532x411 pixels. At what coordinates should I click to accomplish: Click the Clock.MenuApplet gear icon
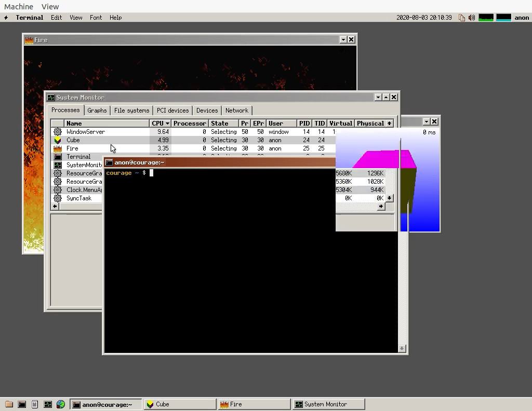pos(58,190)
